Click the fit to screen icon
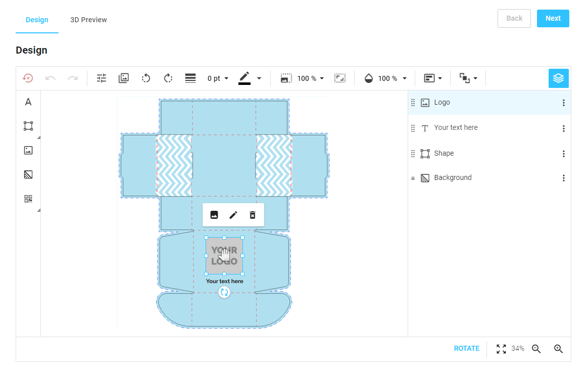Screen dimensions: 588x369 click(501, 349)
